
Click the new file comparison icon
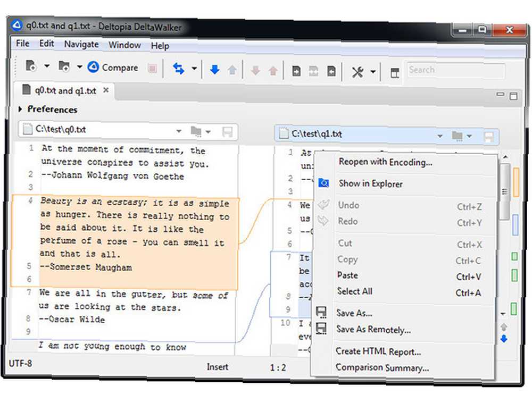coord(31,66)
